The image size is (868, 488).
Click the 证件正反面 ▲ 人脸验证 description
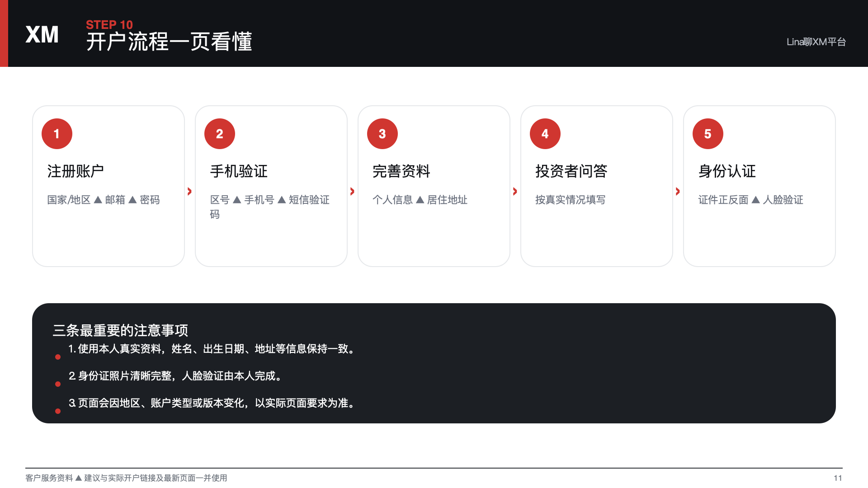[x=751, y=200]
